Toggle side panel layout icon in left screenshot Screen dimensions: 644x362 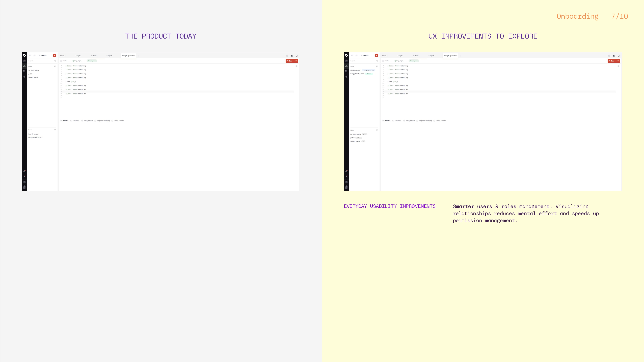292,56
